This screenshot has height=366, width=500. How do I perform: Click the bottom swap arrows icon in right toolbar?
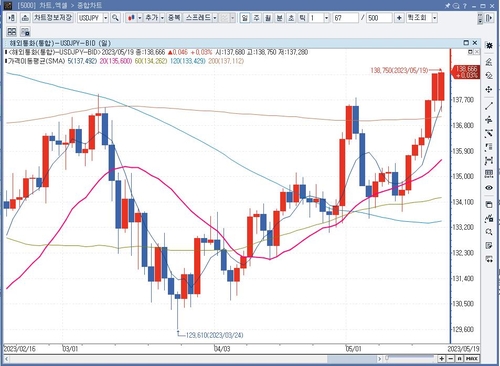[489, 259]
